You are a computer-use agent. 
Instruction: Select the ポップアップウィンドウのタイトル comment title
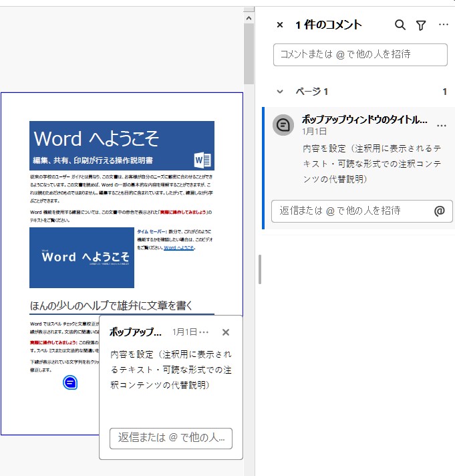point(365,119)
